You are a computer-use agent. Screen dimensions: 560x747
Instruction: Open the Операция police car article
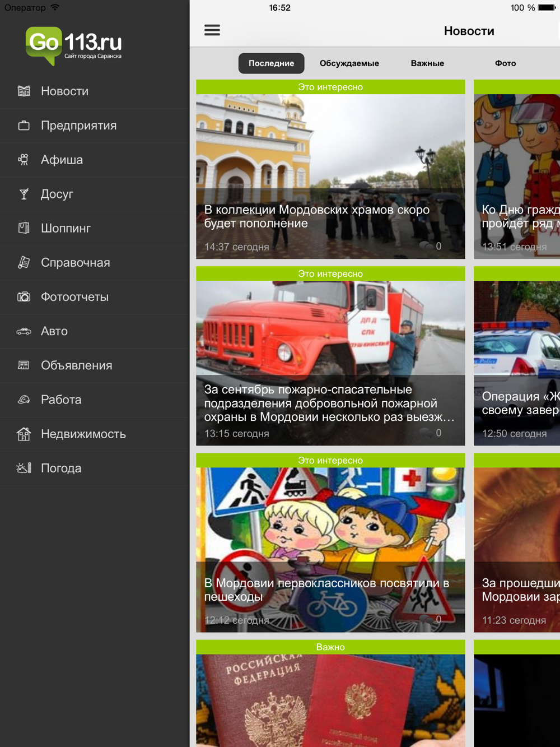pos(517,356)
